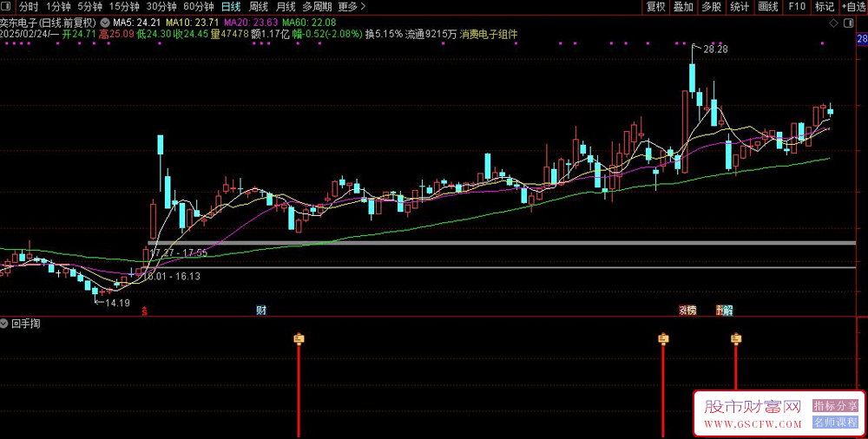Click the 财 financial report marker
Image resolution: width=868 pixels, height=439 pixels.
tap(261, 310)
